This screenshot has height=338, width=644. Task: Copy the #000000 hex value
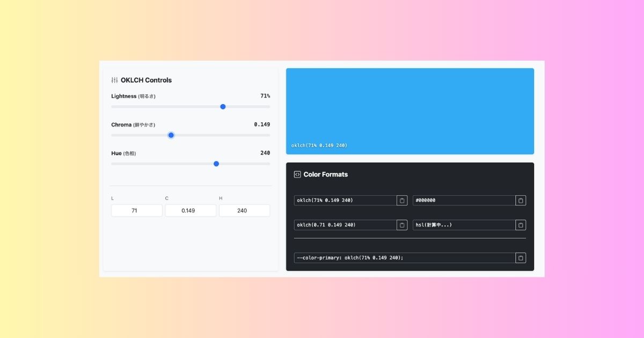[x=521, y=201]
